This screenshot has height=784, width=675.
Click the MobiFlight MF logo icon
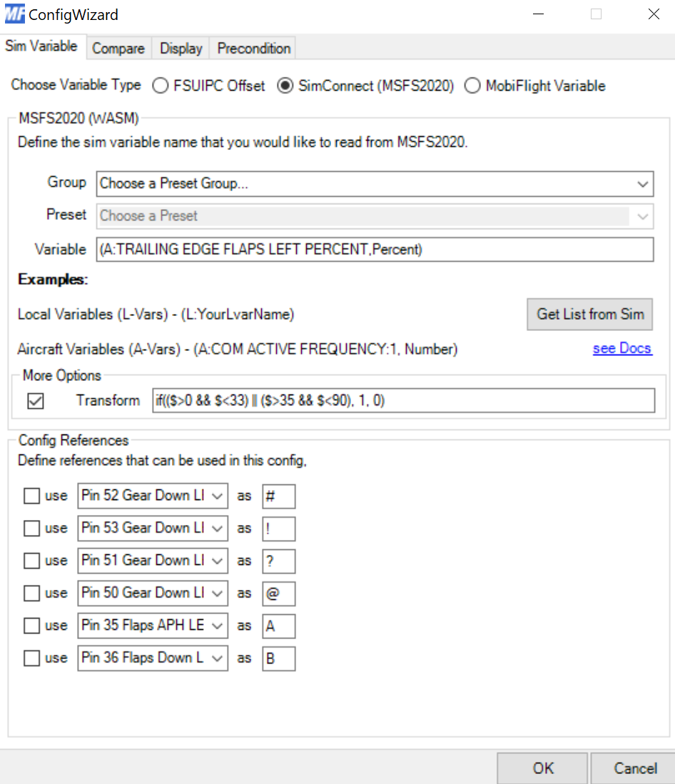[x=14, y=14]
